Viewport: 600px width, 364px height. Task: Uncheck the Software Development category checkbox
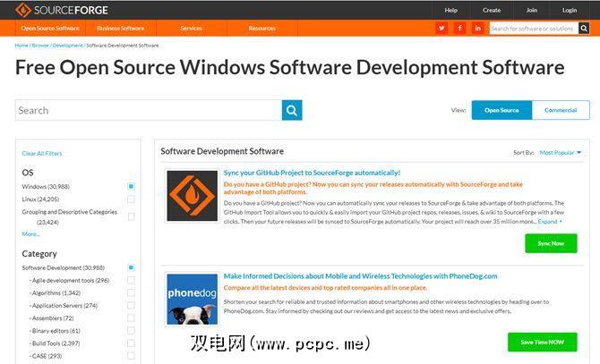(x=131, y=267)
